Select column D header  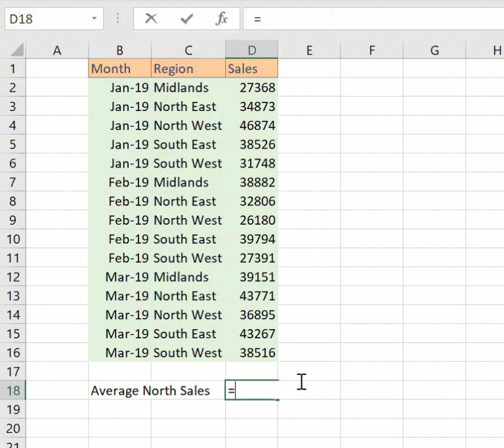coord(252,50)
